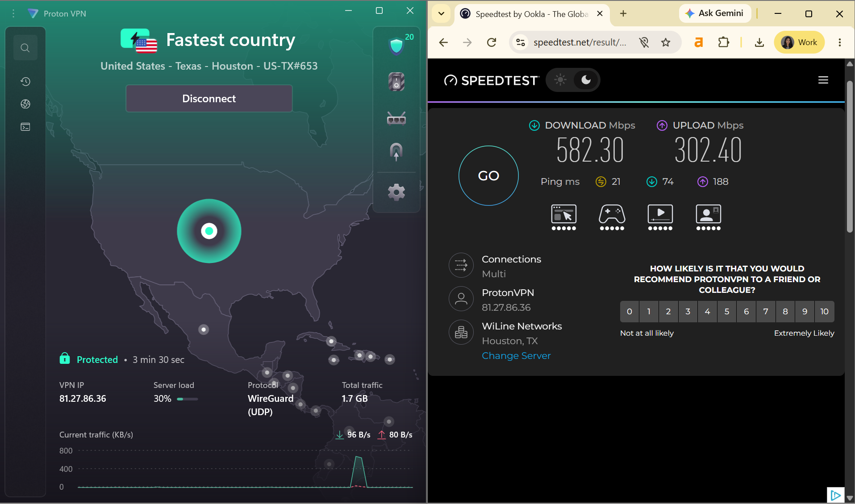855x504 pixels.
Task: Rate recommendation 5 on survey
Action: point(727,312)
